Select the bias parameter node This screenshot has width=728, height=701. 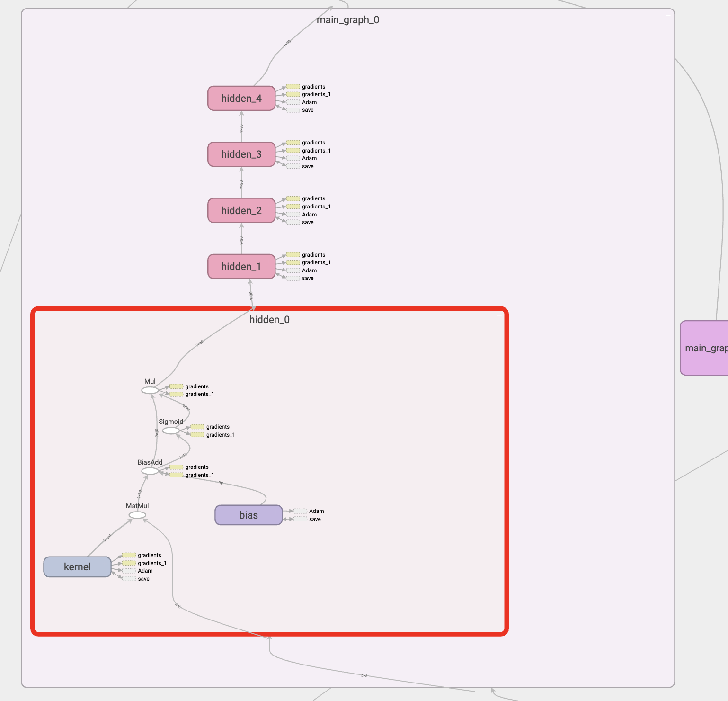(248, 515)
